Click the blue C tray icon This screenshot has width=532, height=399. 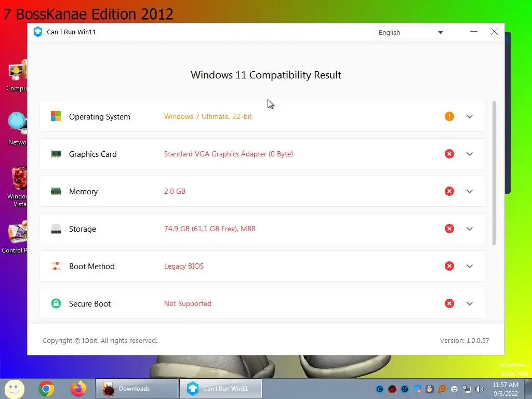[380, 389]
